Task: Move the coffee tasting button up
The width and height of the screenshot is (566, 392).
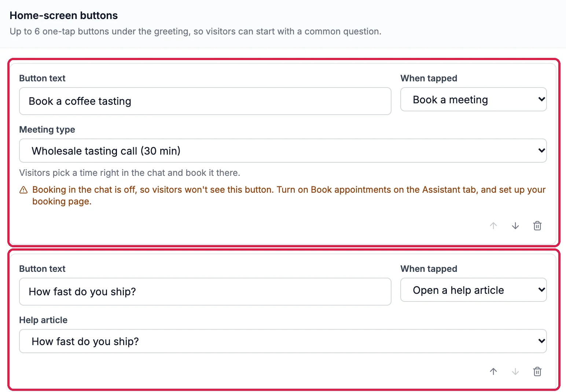Action: click(493, 226)
